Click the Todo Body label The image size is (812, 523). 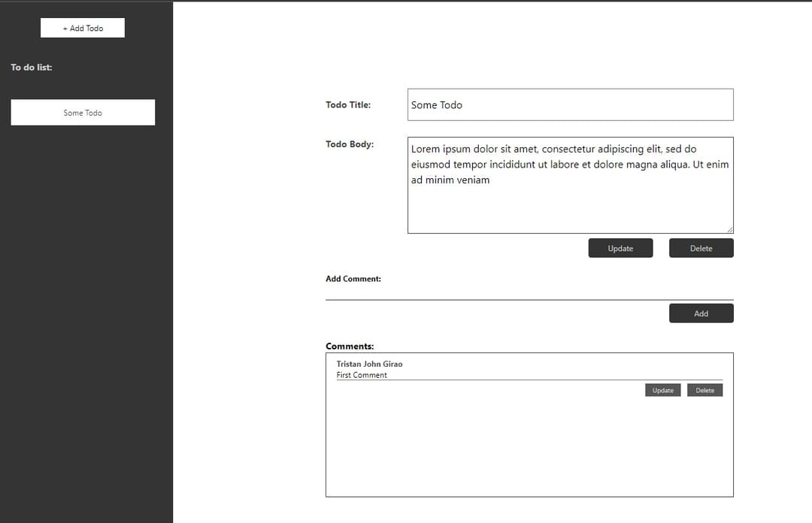click(x=350, y=144)
